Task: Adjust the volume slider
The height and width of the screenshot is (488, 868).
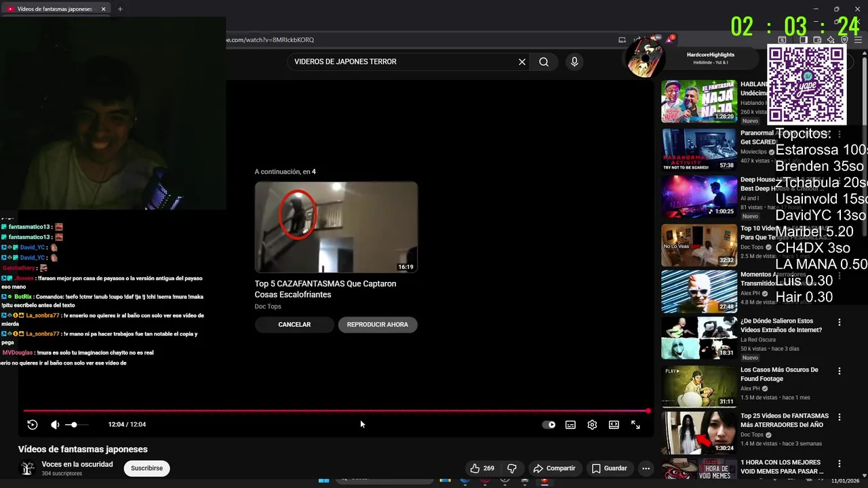Action: (x=76, y=424)
